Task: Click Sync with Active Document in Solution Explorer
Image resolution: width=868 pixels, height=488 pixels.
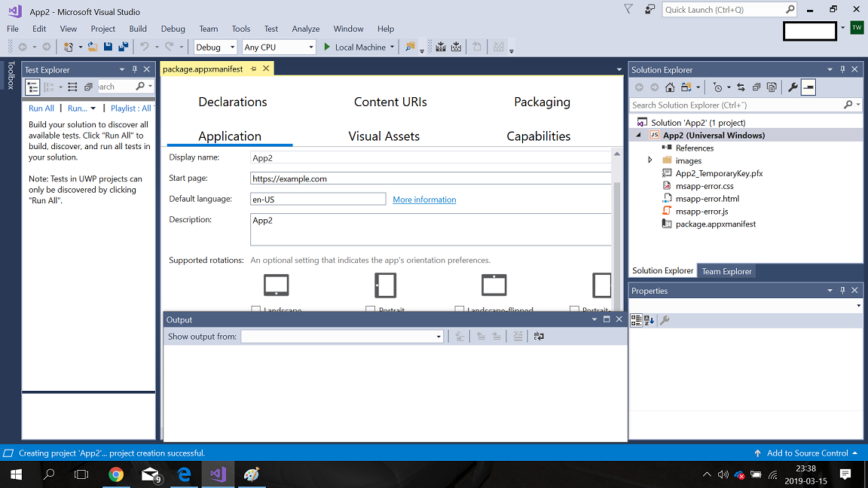Action: coord(741,87)
